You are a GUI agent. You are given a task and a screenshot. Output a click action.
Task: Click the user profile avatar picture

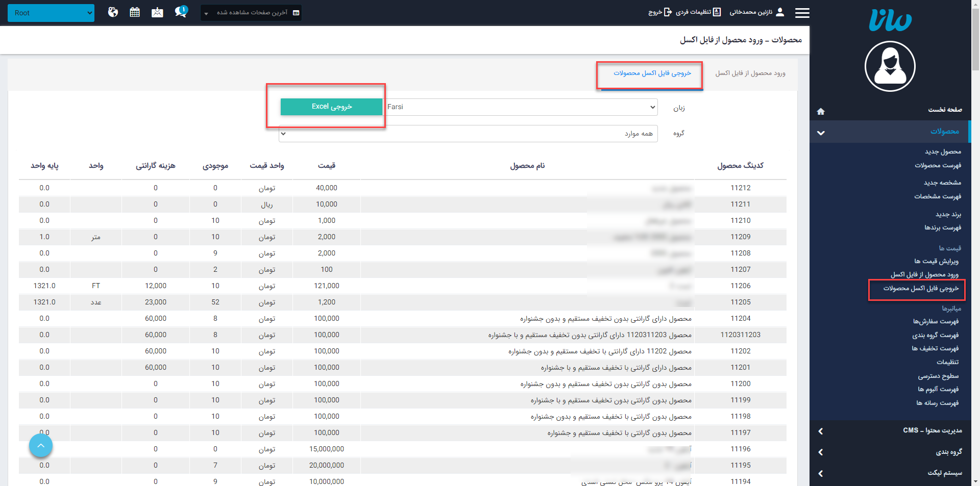click(890, 66)
